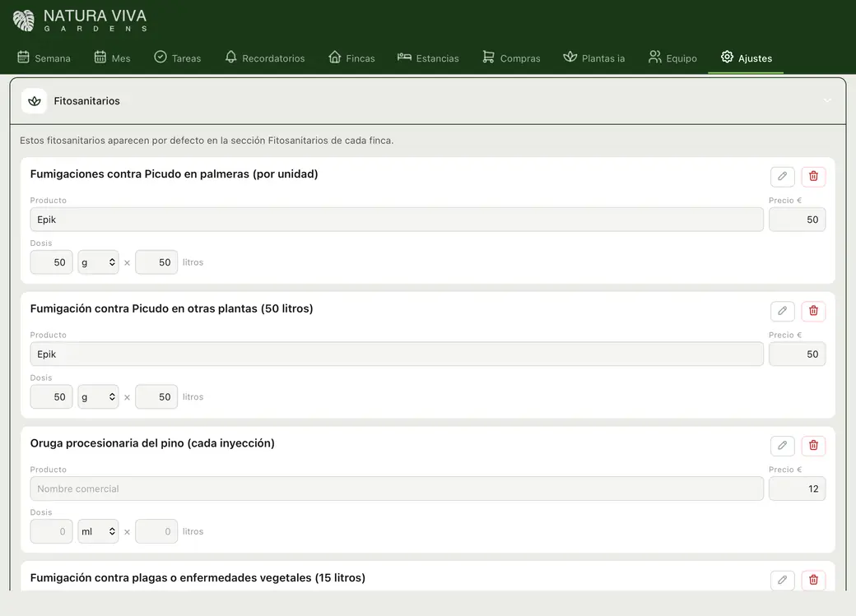The width and height of the screenshot is (856, 616).
Task: Delete Fumigación contra Picudo en otras plantas
Action: (813, 311)
